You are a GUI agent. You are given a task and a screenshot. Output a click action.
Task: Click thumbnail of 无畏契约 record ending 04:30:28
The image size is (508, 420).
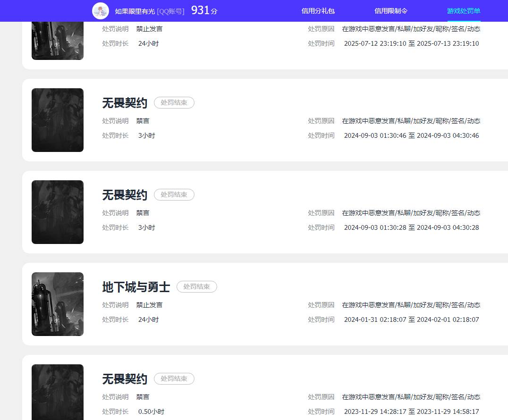(x=58, y=212)
